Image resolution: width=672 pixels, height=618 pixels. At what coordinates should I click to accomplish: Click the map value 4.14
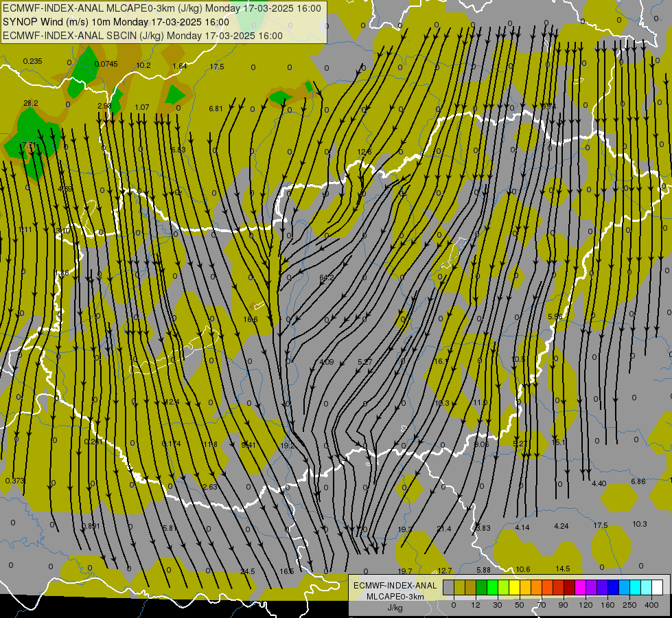[x=522, y=527]
